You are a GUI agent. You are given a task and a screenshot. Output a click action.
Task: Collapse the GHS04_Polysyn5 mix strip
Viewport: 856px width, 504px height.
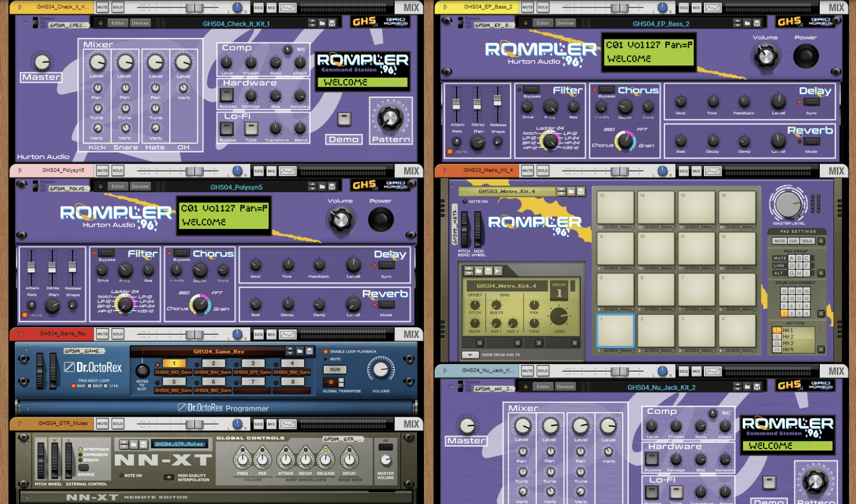pos(20,171)
